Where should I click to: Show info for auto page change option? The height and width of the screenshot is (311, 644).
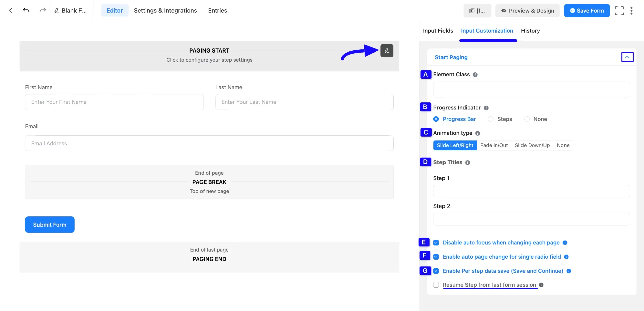566,257
